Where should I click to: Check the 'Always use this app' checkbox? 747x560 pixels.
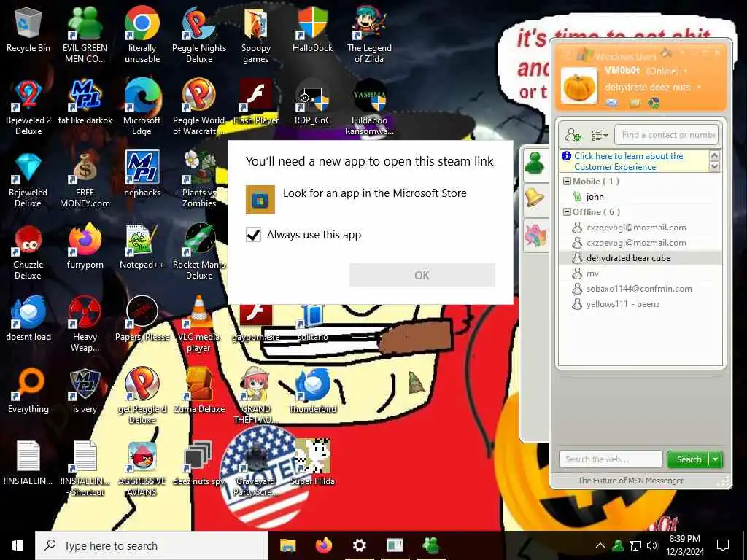[x=253, y=235]
